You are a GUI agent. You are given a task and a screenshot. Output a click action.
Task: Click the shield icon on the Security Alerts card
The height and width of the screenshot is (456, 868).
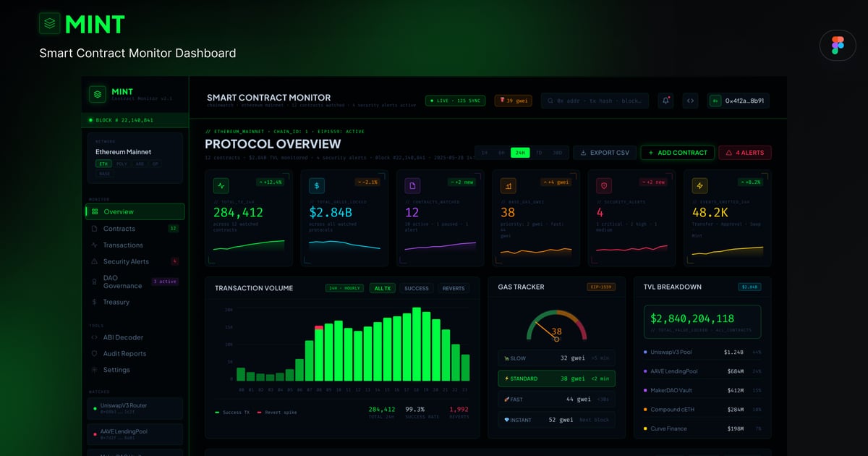pyautogui.click(x=604, y=186)
